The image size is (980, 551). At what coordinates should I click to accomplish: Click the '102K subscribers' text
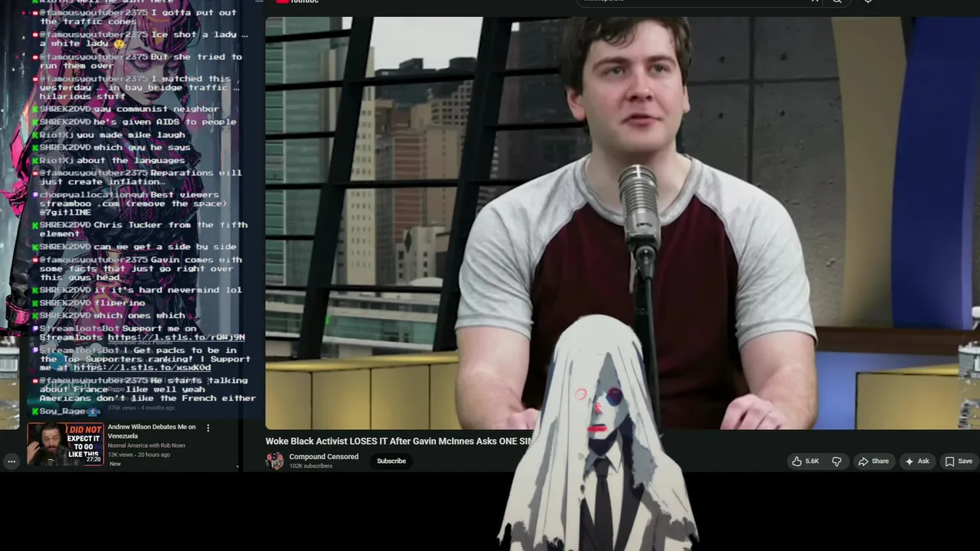click(x=311, y=466)
